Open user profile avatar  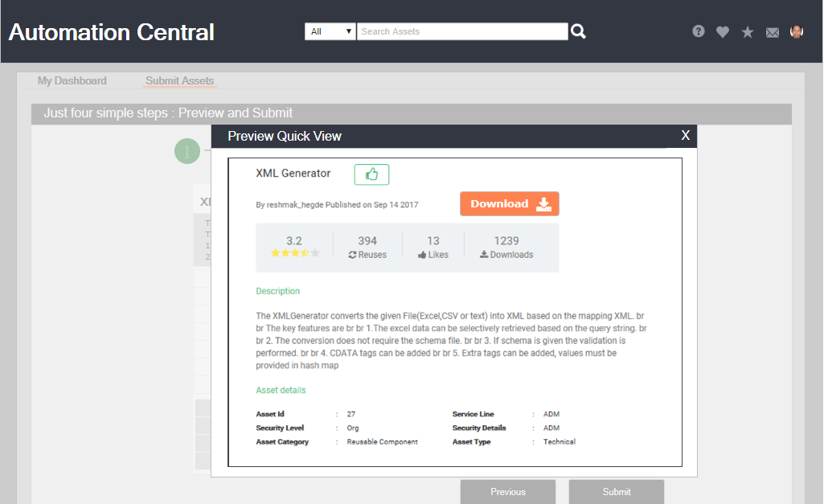tap(797, 31)
